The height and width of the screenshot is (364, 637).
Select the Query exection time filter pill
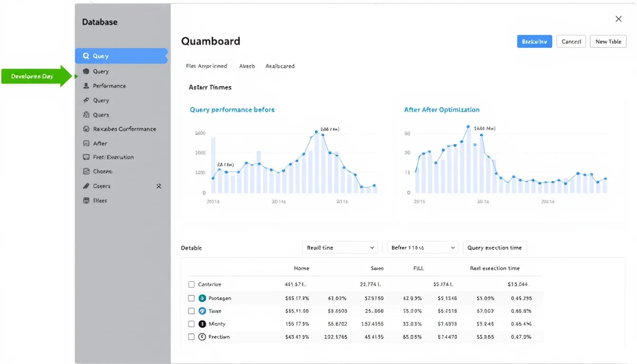click(495, 247)
